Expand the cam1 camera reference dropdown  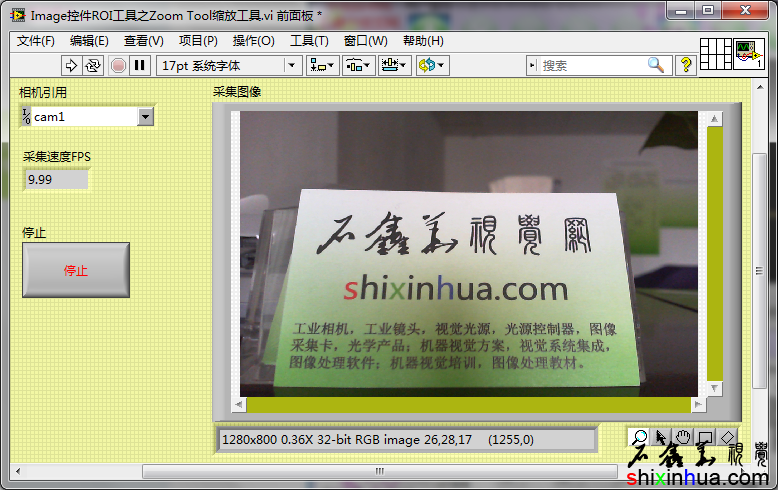click(145, 117)
